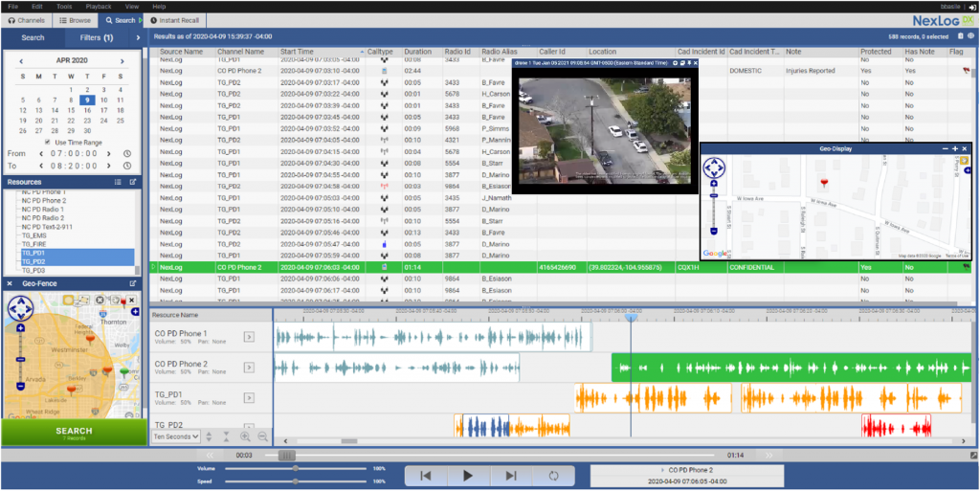The image size is (980, 491).
Task: Select the Filters (1) tab
Action: (x=97, y=37)
